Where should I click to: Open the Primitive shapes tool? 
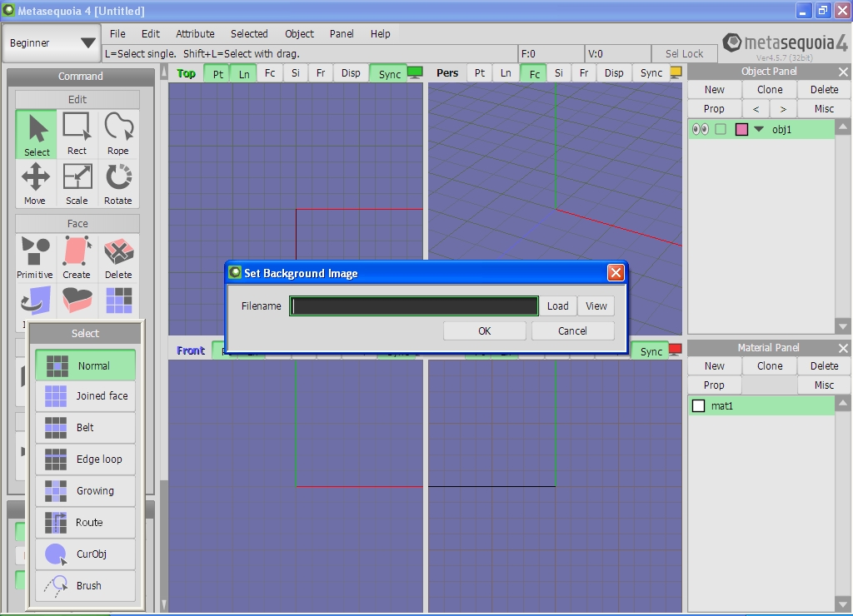pos(35,257)
